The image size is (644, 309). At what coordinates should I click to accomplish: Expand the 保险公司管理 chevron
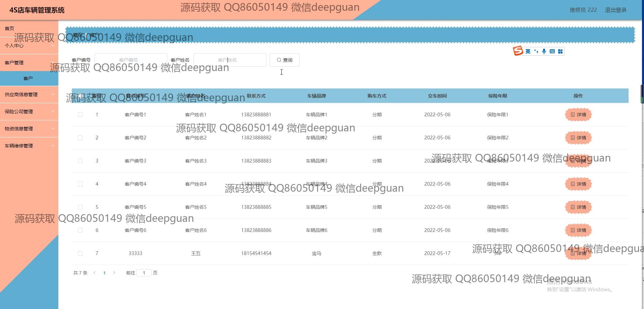[x=53, y=112]
